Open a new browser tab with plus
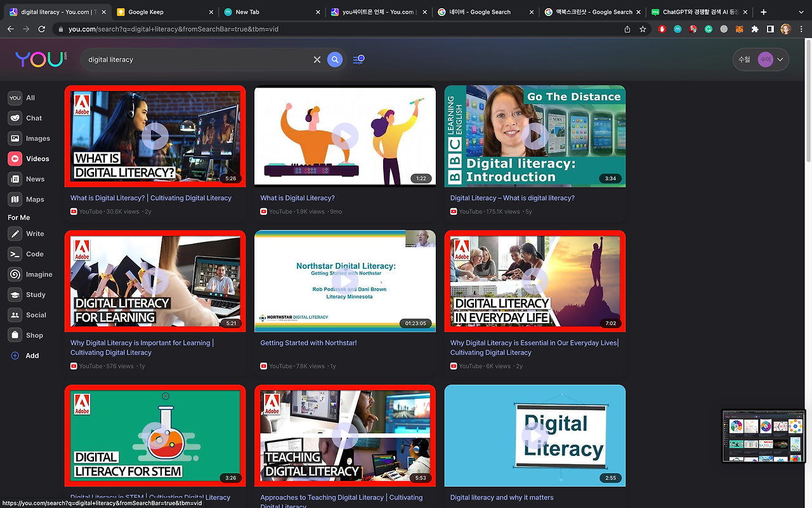The height and width of the screenshot is (508, 812). tap(763, 12)
